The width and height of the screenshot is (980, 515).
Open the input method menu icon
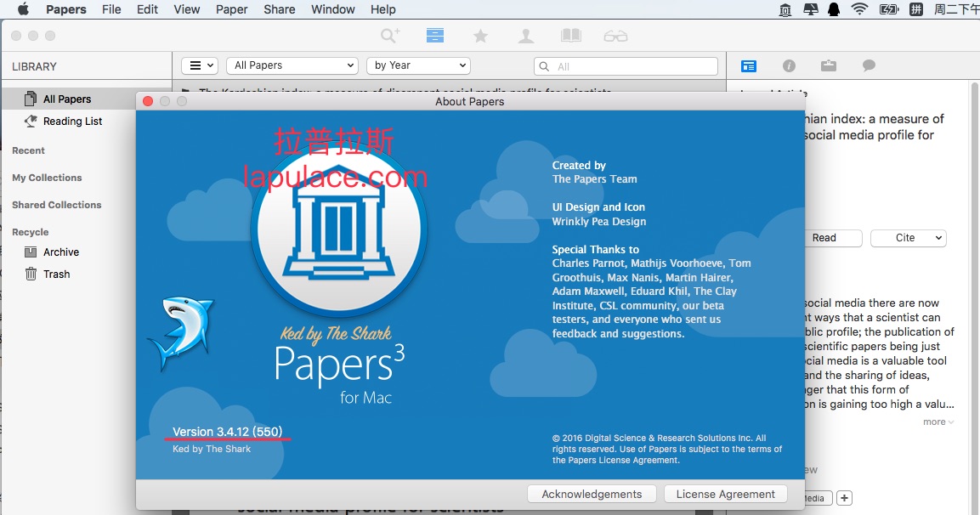coord(916,9)
